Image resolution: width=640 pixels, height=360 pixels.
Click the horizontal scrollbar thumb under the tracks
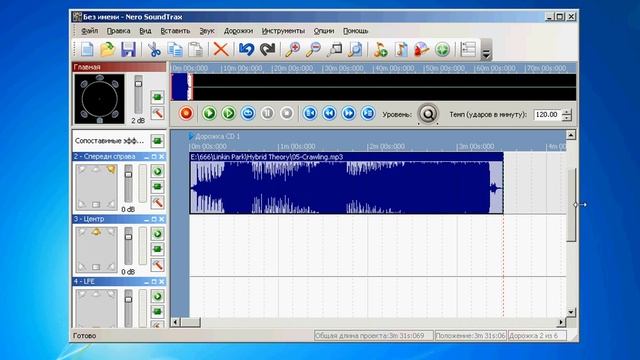(x=191, y=322)
